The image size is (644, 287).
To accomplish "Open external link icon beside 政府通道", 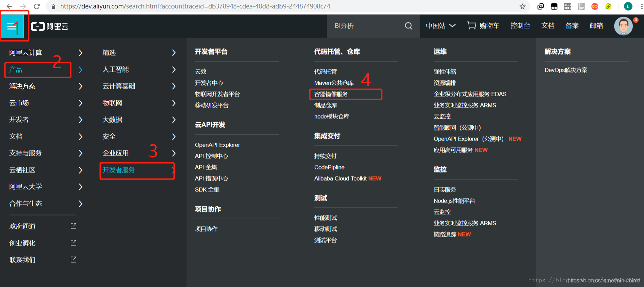I will (x=74, y=226).
